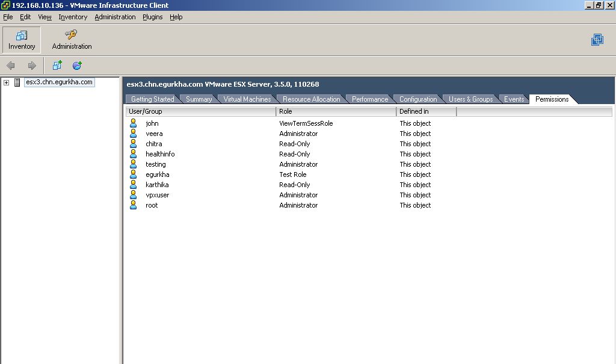
Task: Select the root user name
Action: pyautogui.click(x=152, y=205)
